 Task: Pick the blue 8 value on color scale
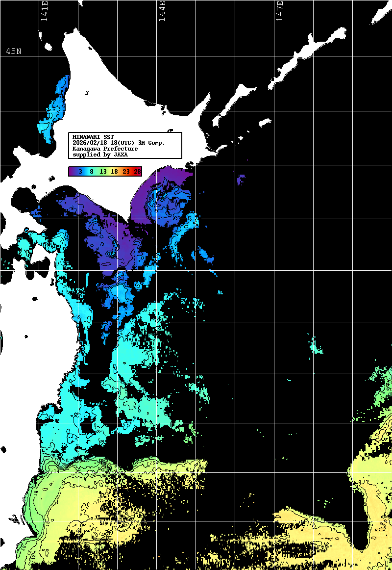point(92,171)
